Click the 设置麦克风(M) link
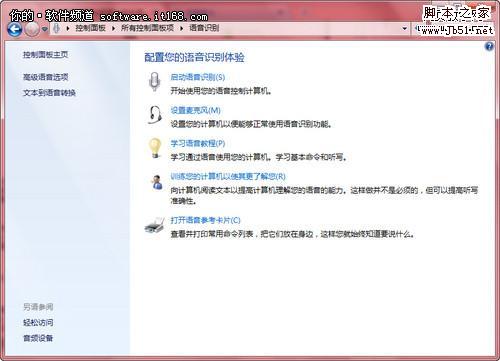 (x=195, y=110)
